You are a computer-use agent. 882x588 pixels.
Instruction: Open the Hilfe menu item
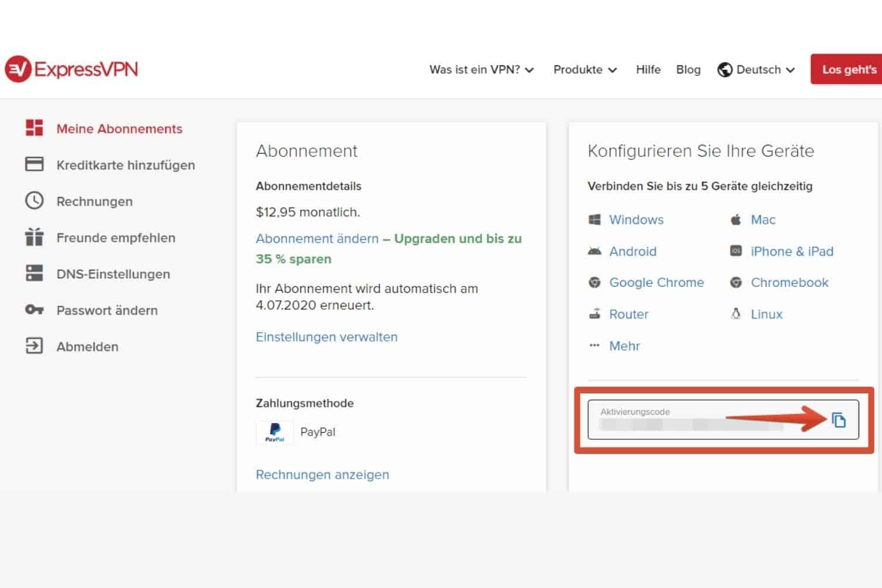point(648,69)
